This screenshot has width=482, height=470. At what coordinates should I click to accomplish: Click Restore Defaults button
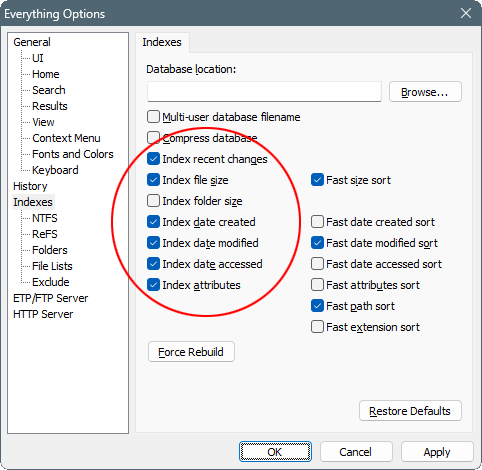[410, 411]
